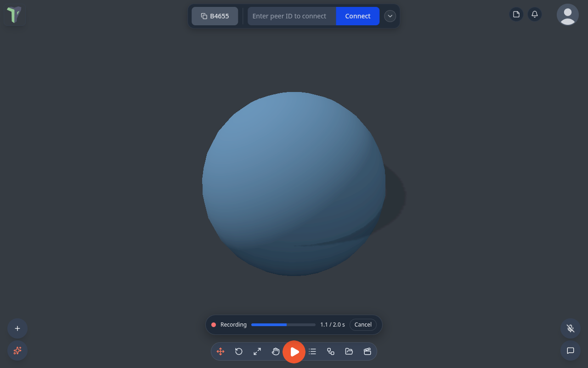
Task: Click the app logo in top-left corner
Action: click(x=14, y=15)
